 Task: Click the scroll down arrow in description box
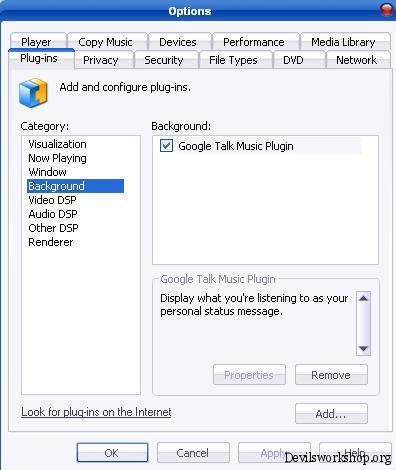[x=363, y=349]
